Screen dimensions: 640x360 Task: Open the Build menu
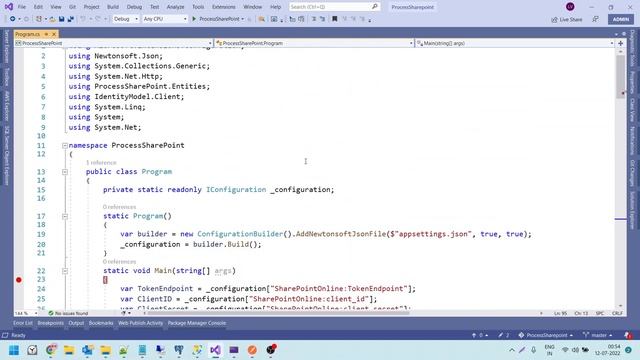tap(113, 7)
